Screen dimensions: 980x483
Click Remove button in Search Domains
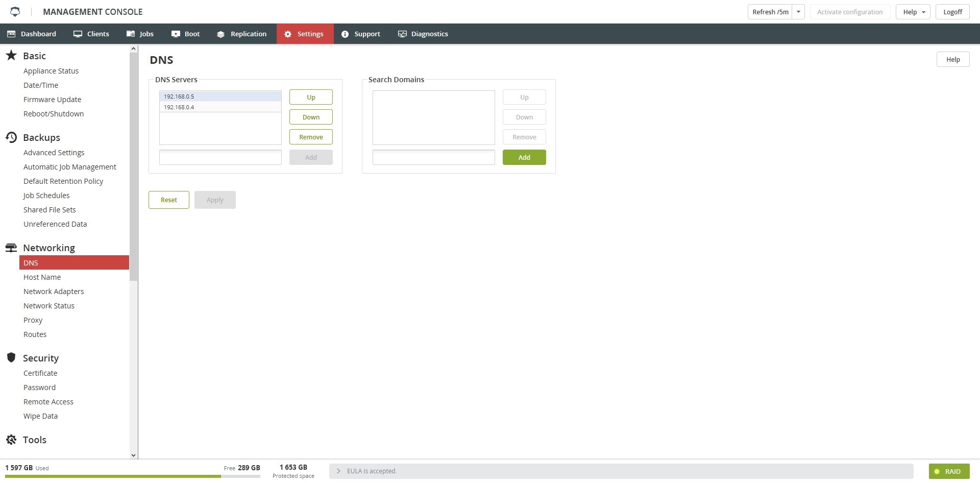[x=524, y=137]
